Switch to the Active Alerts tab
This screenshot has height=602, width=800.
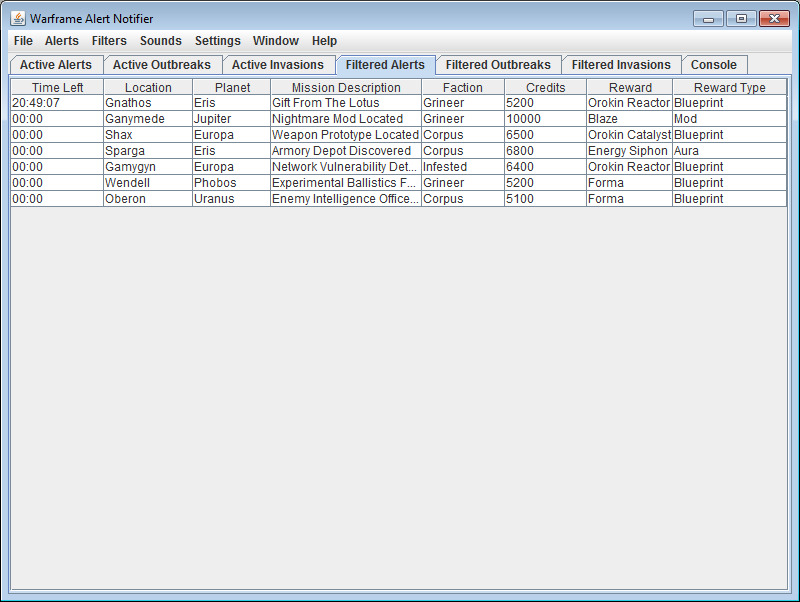tap(56, 65)
